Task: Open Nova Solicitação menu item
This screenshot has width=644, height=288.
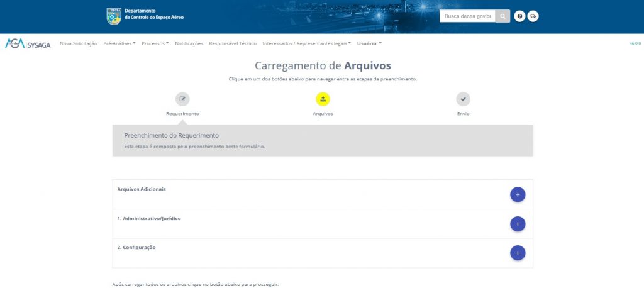Action: [79, 43]
